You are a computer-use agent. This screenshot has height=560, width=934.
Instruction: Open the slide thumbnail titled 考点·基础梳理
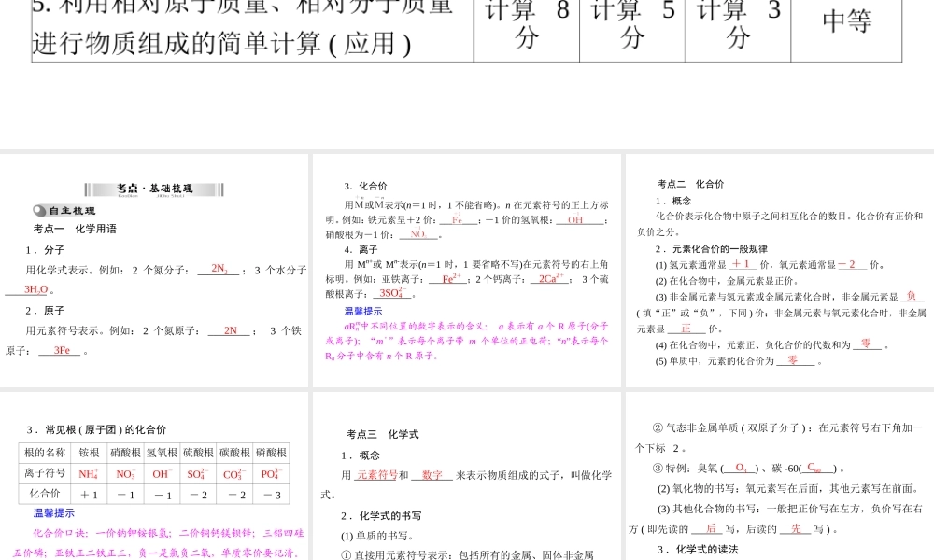click(x=154, y=271)
